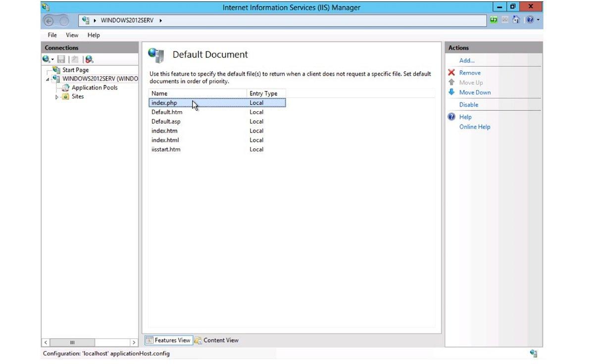Switch to Features View tab

[x=168, y=340]
